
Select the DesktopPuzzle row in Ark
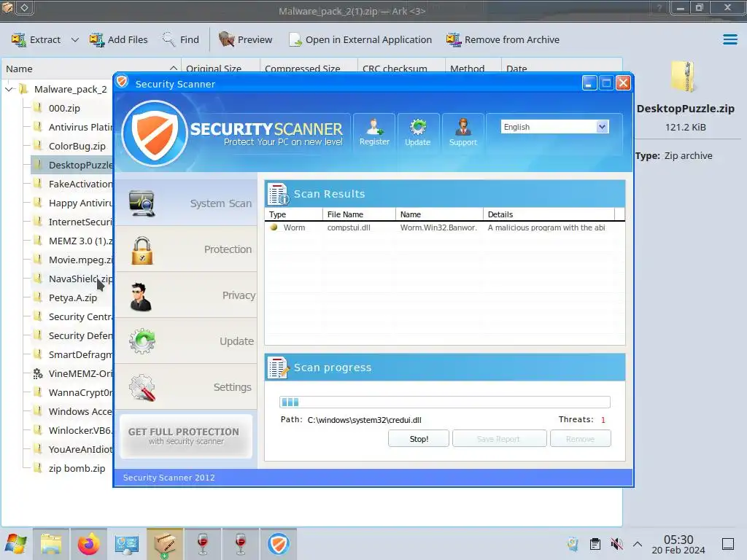coord(71,165)
